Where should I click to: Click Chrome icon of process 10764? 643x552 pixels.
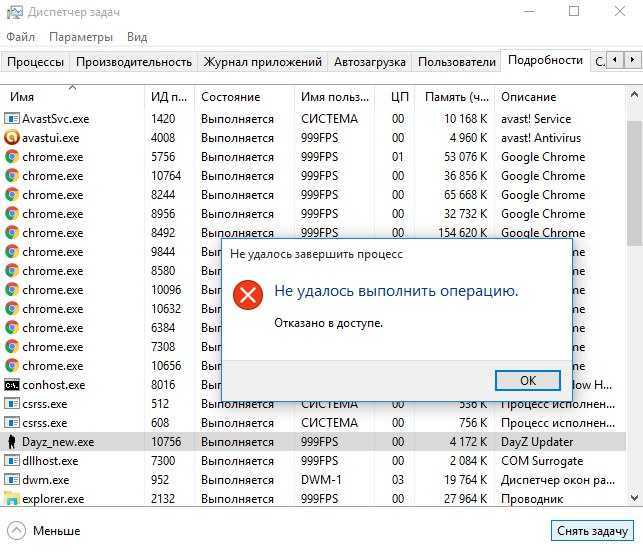pyautogui.click(x=11, y=176)
